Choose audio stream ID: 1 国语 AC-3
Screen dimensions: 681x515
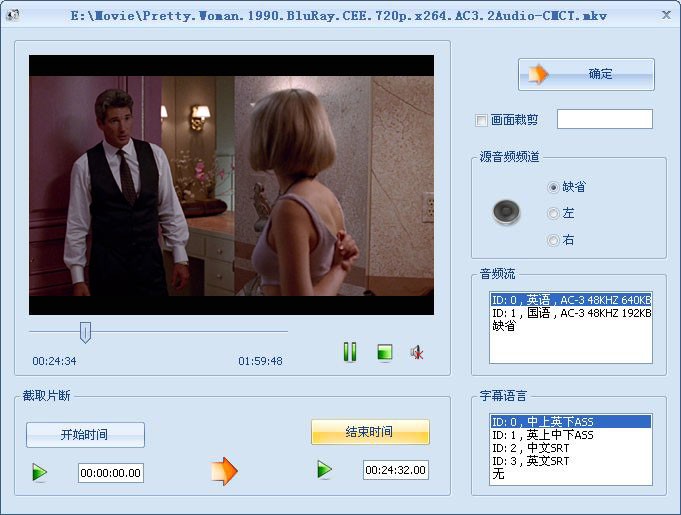coord(571,313)
